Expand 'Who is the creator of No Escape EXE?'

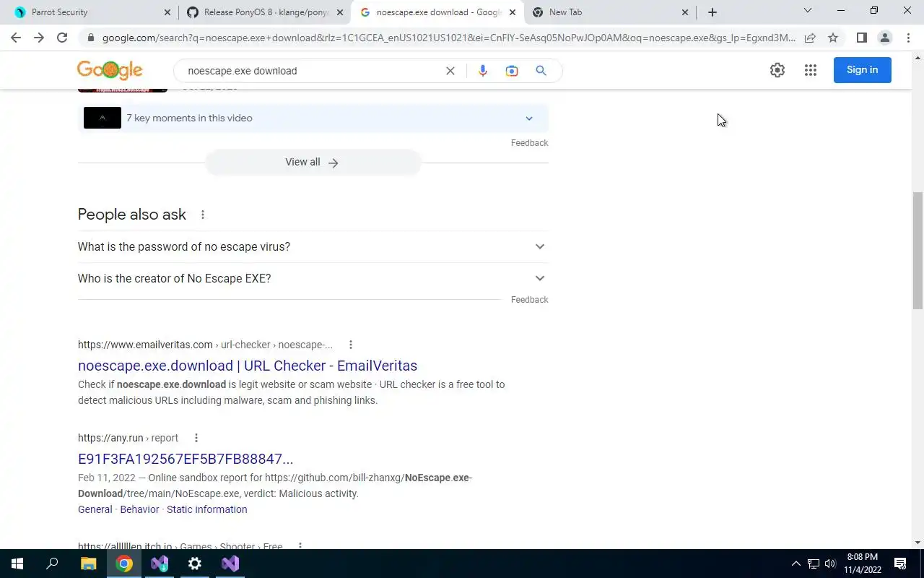pos(313,278)
